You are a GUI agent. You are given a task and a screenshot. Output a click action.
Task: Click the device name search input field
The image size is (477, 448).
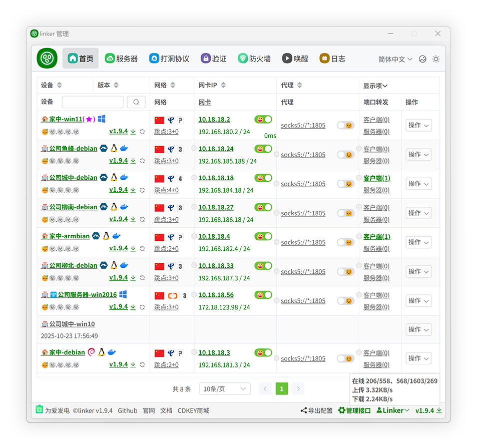click(x=93, y=102)
